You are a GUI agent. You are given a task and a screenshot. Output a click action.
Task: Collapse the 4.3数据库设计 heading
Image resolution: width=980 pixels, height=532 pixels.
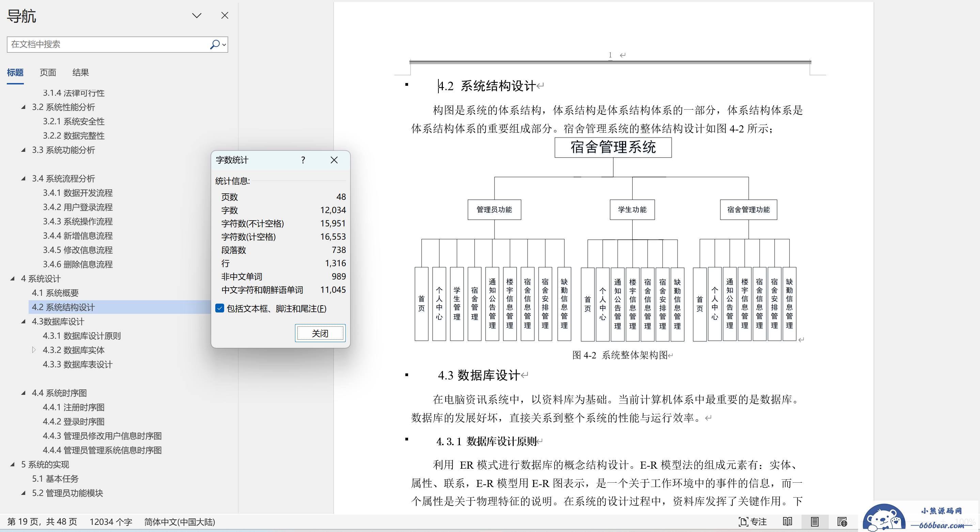24,322
